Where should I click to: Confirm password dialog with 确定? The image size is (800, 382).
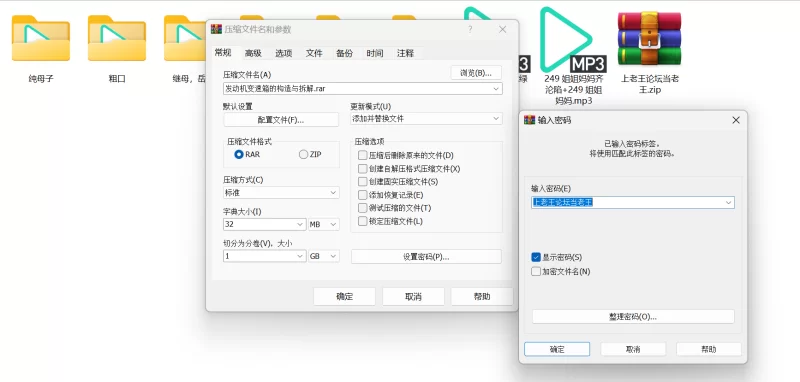(x=557, y=349)
